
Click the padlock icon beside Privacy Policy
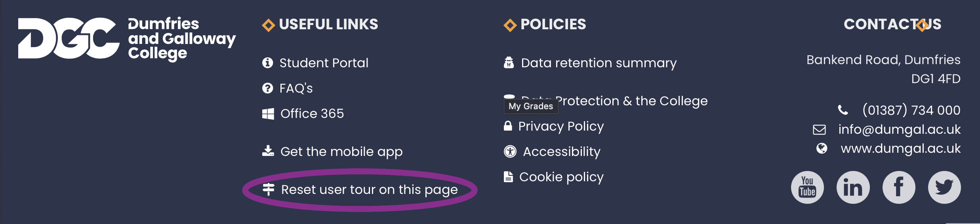pos(508,126)
